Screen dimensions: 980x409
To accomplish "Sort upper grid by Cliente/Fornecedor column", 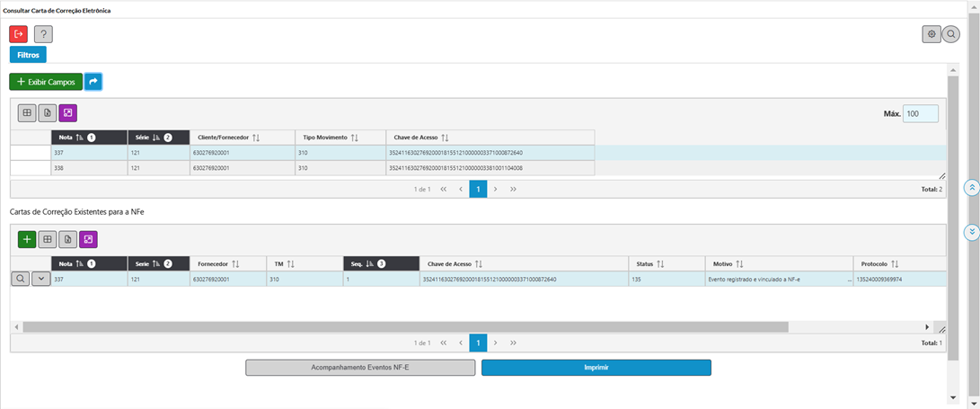I will [256, 138].
